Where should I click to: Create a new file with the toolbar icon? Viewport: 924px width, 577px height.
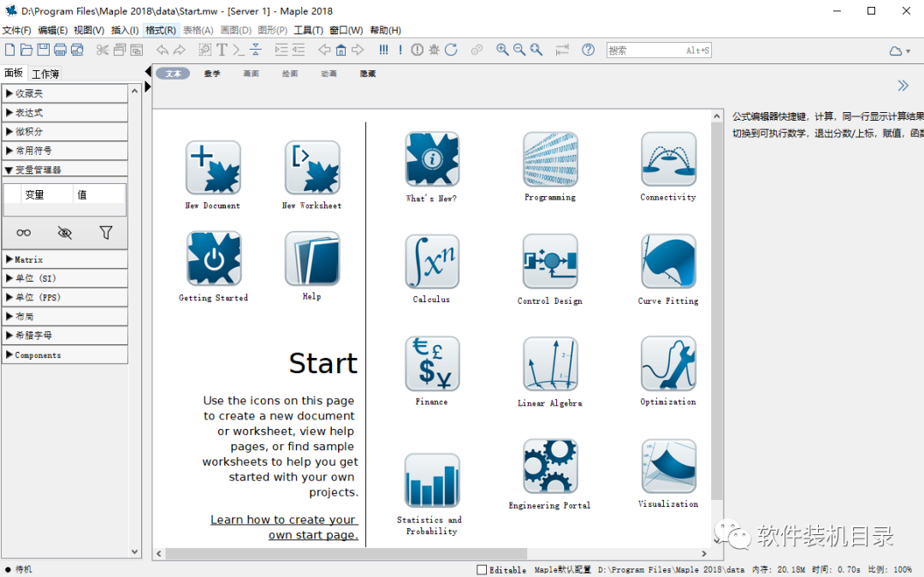[x=10, y=51]
